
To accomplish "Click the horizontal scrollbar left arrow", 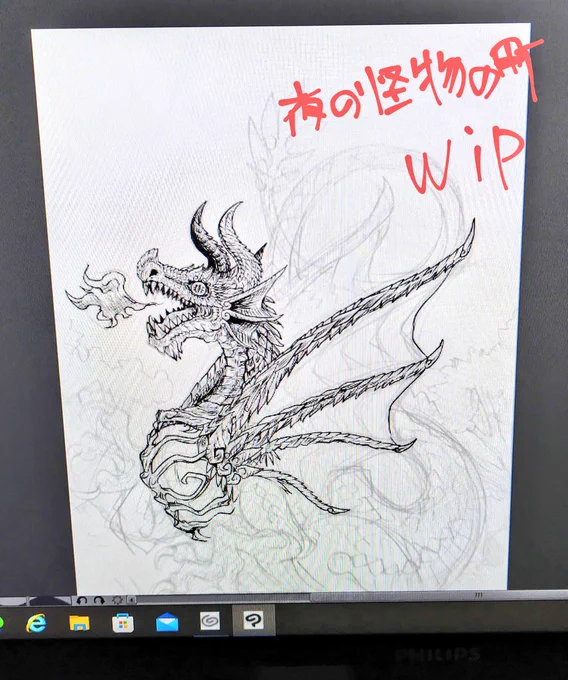I will tap(131, 600).
